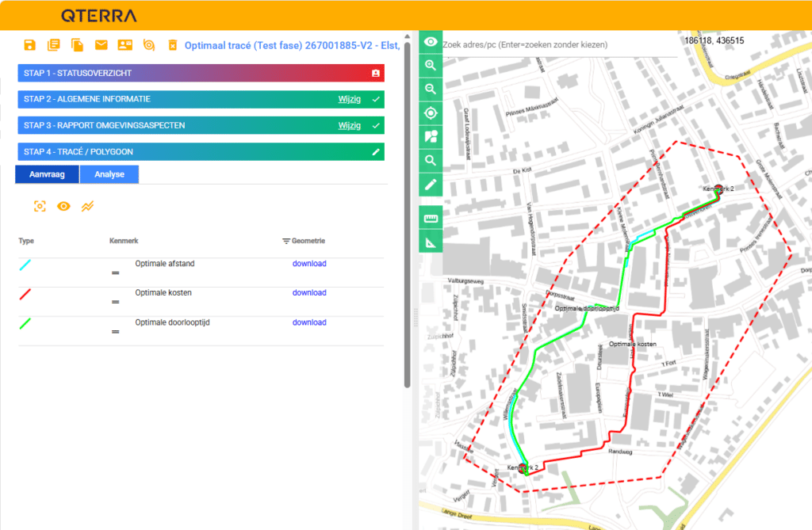Viewport: 812px width, 530px height.
Task: Click the Kenmerk 2 marker at route top
Action: pos(718,189)
